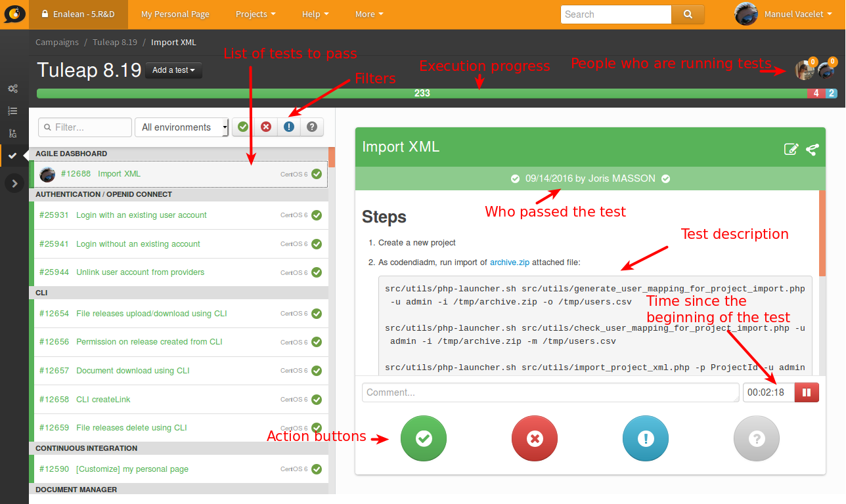
Task: Click the CONTINUOUS INTEGRATION category header
Action: [x=179, y=448]
